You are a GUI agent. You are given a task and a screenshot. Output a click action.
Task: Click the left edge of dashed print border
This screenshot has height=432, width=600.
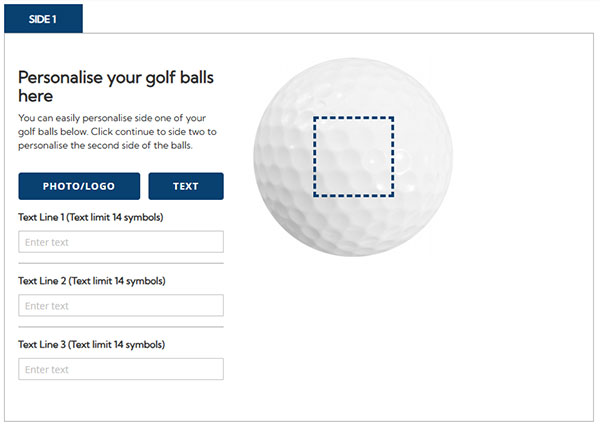315,156
